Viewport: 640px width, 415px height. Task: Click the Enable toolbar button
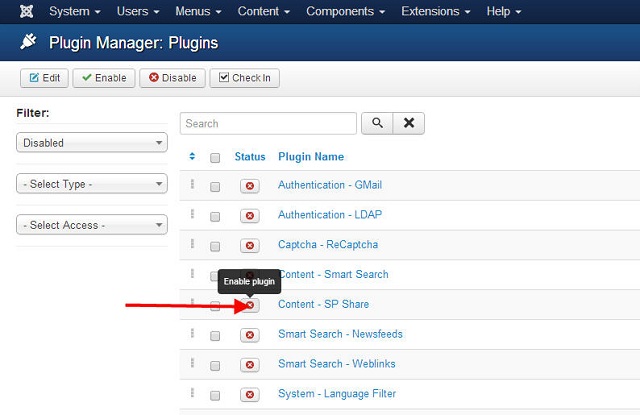pos(104,78)
